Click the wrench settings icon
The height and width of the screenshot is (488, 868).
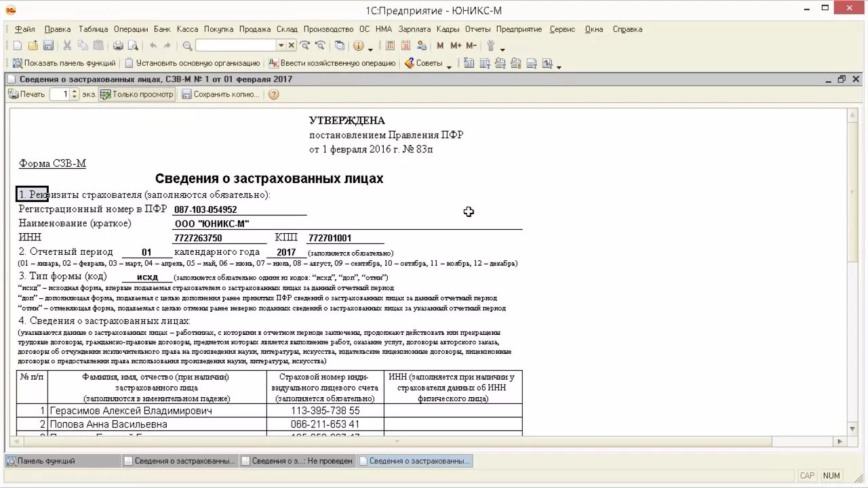tap(492, 45)
